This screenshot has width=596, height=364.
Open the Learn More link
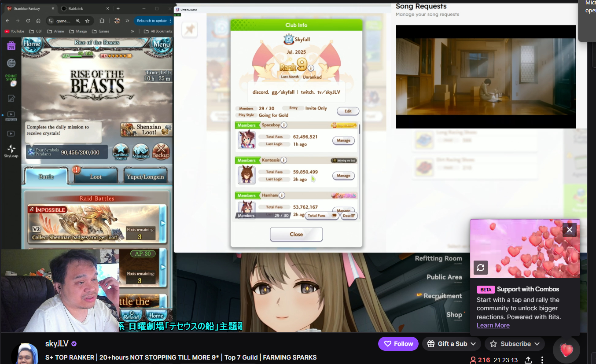[493, 325]
